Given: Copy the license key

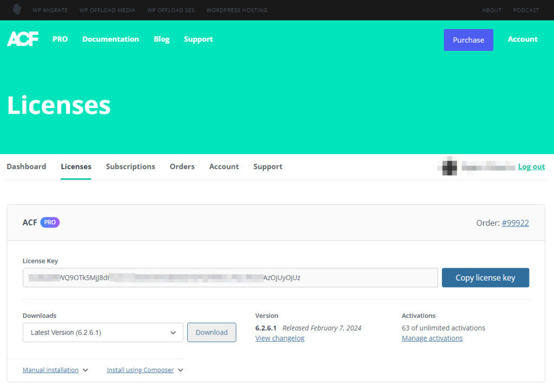Looking at the screenshot, I should pos(485,277).
